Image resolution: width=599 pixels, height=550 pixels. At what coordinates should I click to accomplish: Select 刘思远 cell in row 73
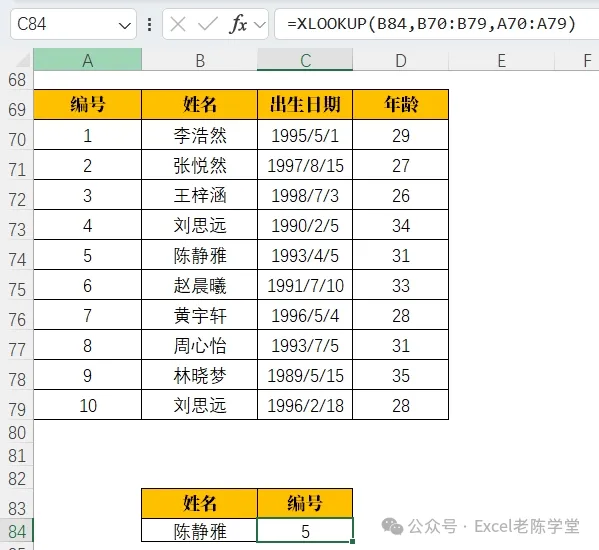[199, 225]
